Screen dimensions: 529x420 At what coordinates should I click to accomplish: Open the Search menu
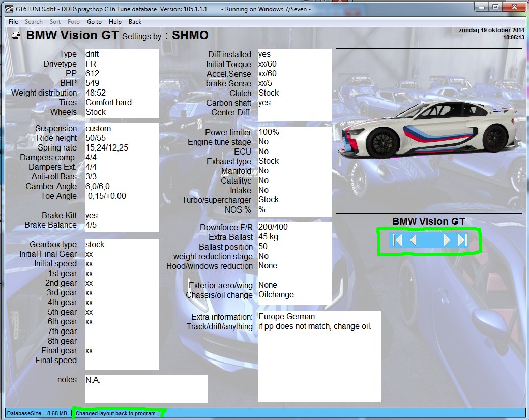click(x=34, y=22)
